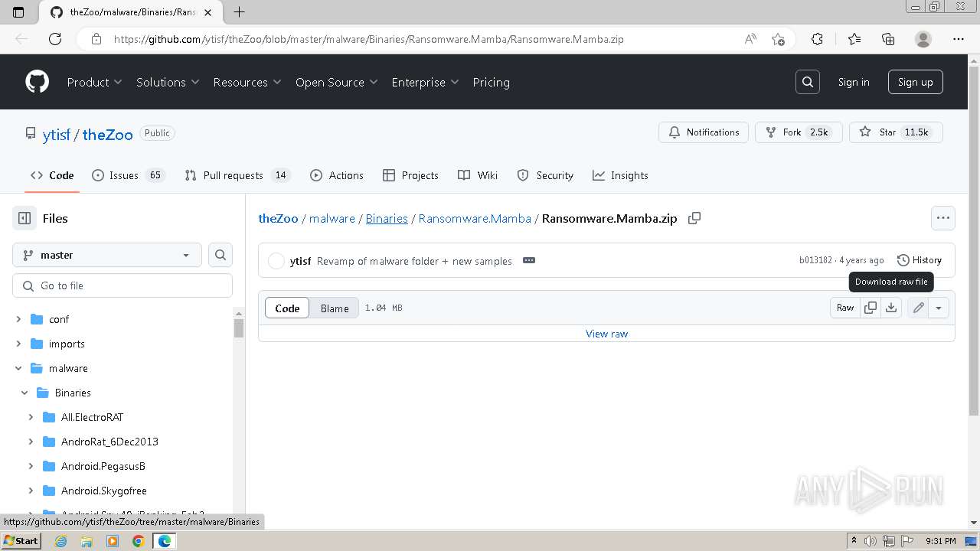Image resolution: width=980 pixels, height=551 pixels.
Task: Download raw file icon
Action: (x=891, y=308)
